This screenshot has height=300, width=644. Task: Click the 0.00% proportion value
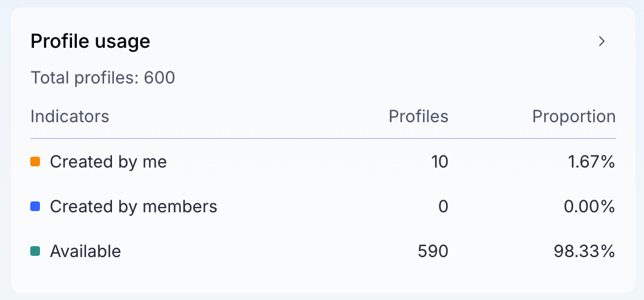coord(590,206)
